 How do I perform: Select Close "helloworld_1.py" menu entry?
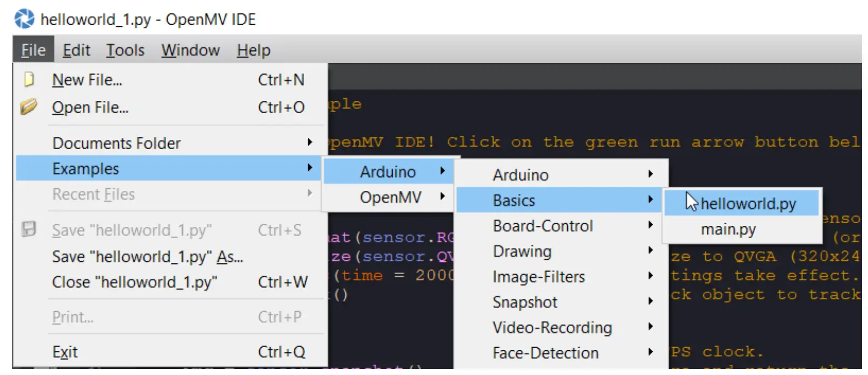[171, 282]
